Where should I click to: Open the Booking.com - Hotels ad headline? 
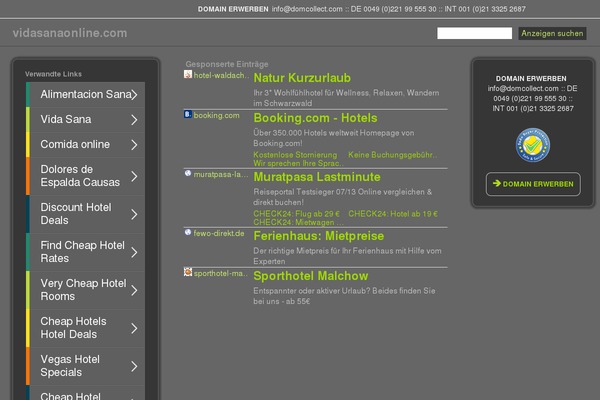[315, 118]
